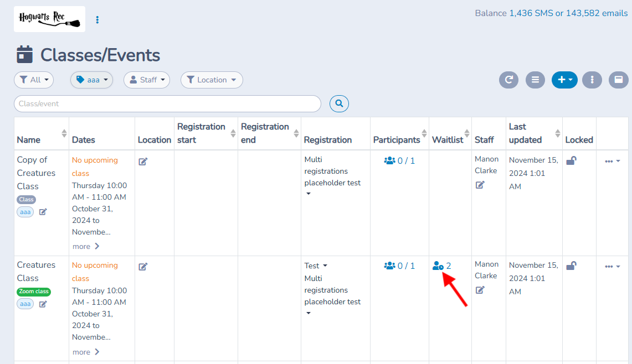Open the blue add new dropdown button
The width and height of the screenshot is (632, 364).
564,80
